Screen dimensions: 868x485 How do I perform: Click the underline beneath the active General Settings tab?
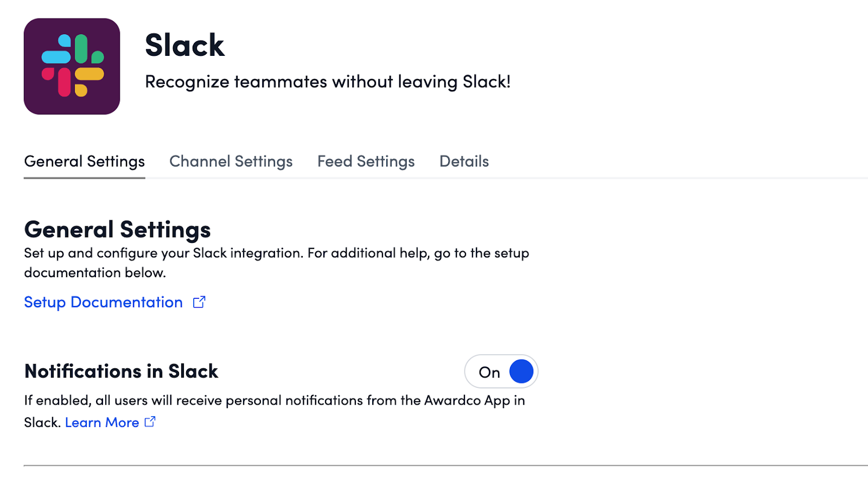[84, 177]
